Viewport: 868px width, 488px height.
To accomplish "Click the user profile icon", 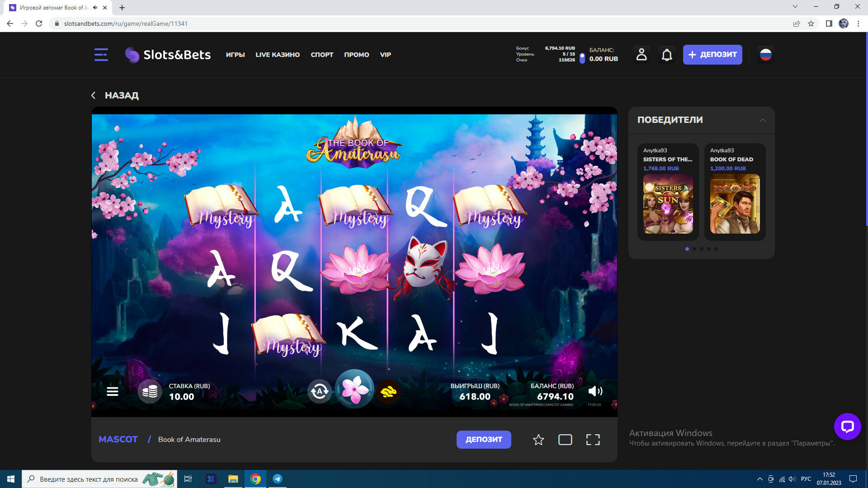I will click(x=642, y=55).
